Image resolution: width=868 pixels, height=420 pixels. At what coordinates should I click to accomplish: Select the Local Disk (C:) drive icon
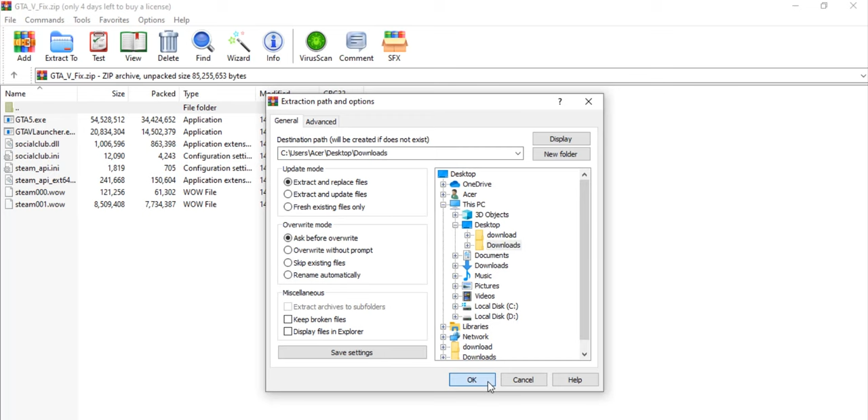coord(467,306)
